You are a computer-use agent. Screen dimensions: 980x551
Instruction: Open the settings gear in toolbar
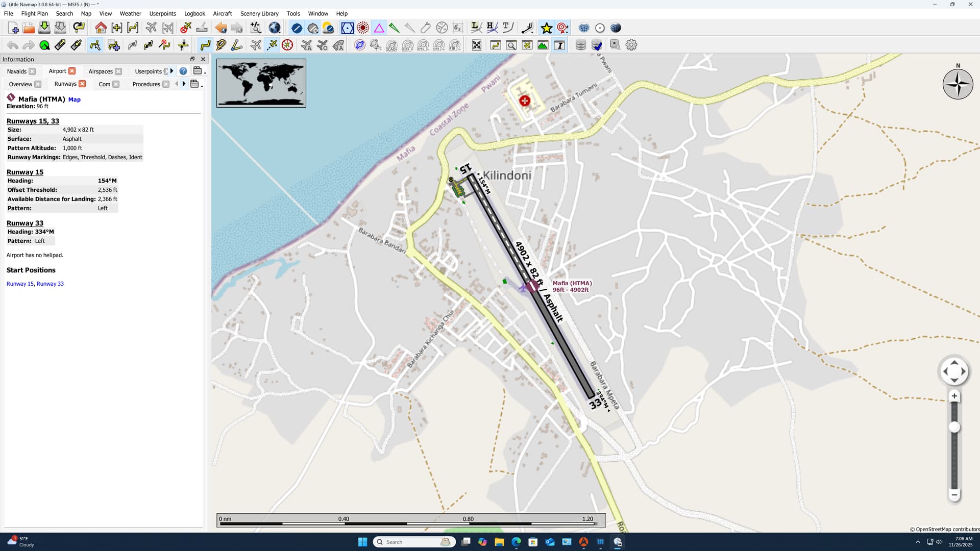pyautogui.click(x=631, y=45)
